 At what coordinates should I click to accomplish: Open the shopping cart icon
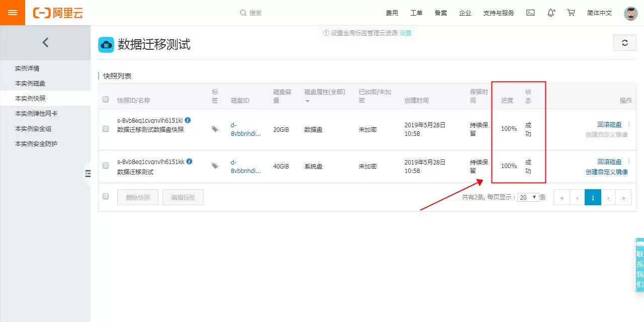(x=571, y=13)
